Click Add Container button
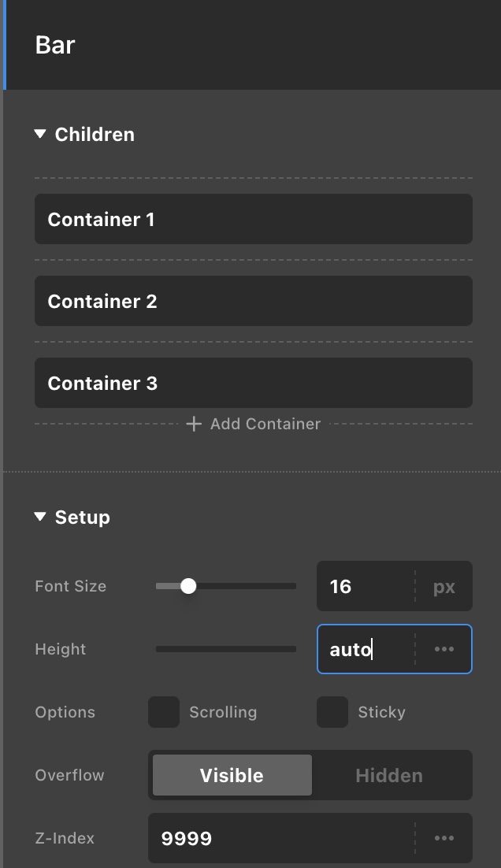 pyautogui.click(x=265, y=424)
